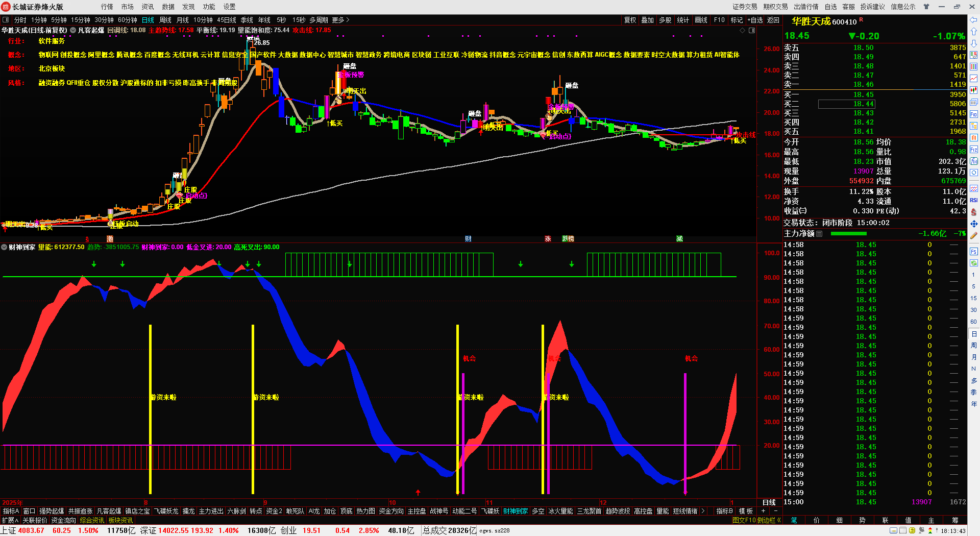Click the 买二 price 18.44 box
Screen dimensions: 980x536
847,104
